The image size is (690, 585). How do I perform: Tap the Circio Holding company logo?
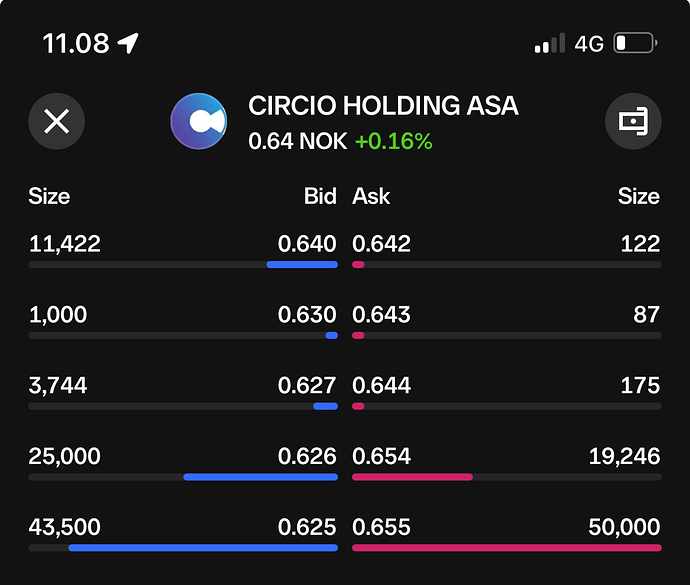point(199,121)
